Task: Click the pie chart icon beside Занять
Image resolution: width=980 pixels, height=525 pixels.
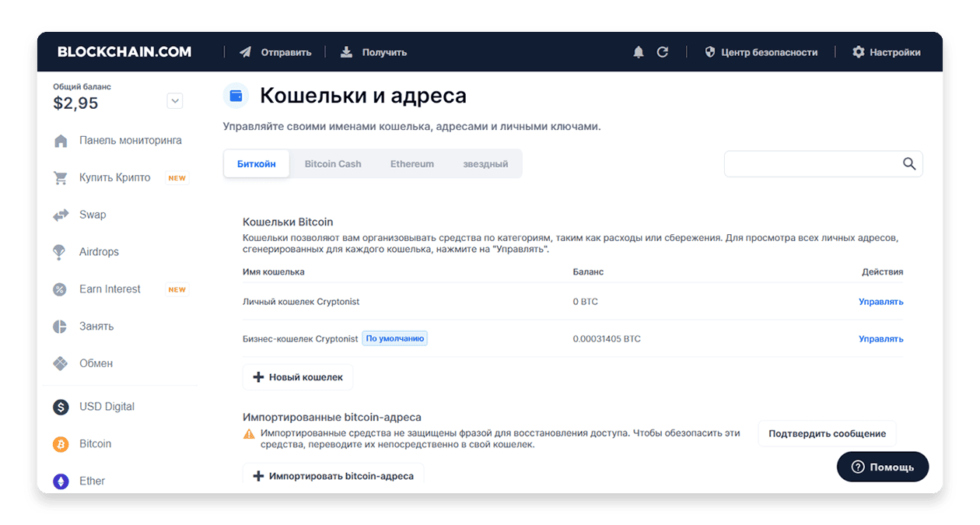Action: [60, 327]
